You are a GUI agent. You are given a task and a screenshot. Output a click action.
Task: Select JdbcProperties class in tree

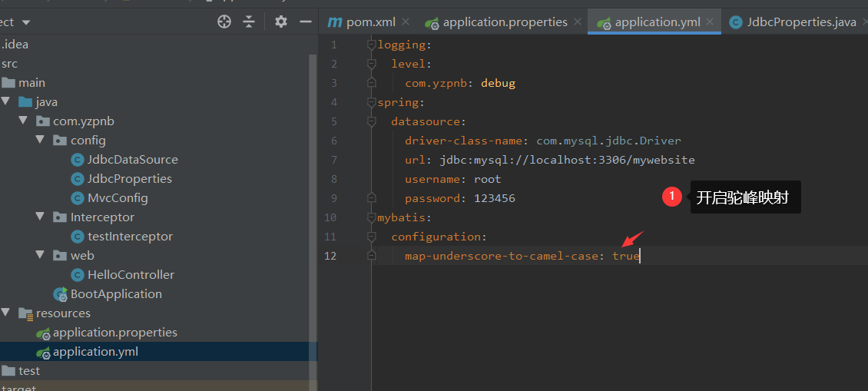pyautogui.click(x=130, y=179)
